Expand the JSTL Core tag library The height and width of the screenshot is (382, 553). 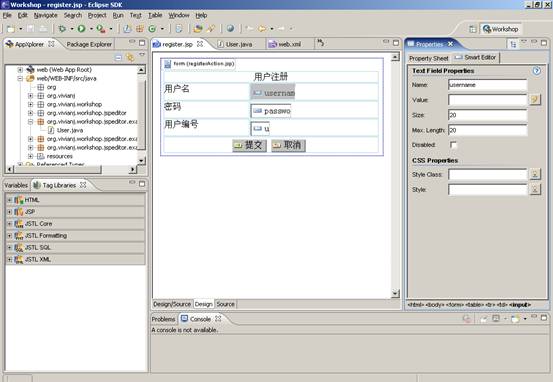tap(9, 224)
